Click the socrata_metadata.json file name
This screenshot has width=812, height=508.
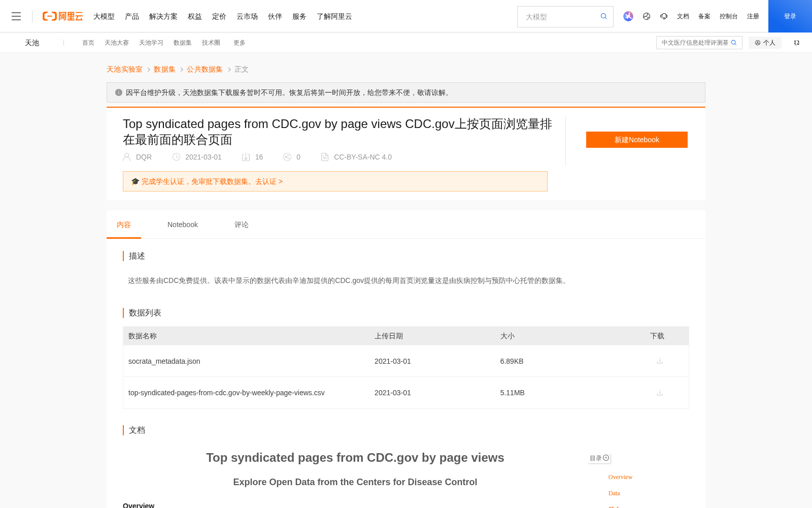(x=164, y=361)
